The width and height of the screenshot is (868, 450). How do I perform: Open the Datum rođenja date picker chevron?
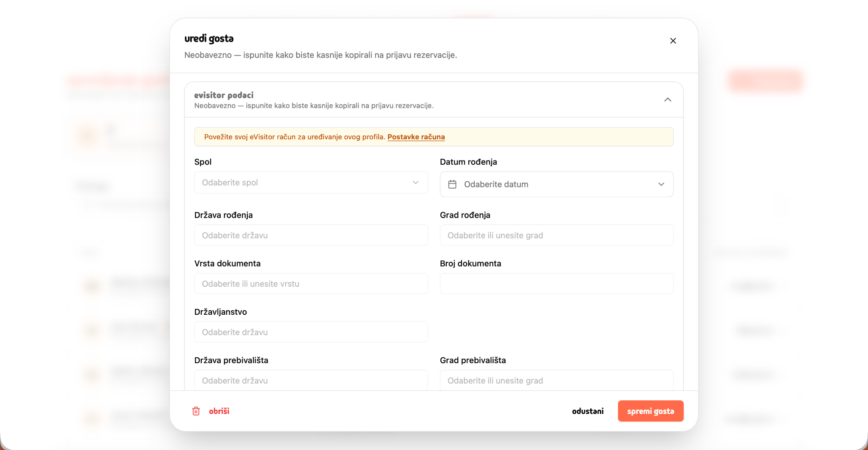[661, 184]
